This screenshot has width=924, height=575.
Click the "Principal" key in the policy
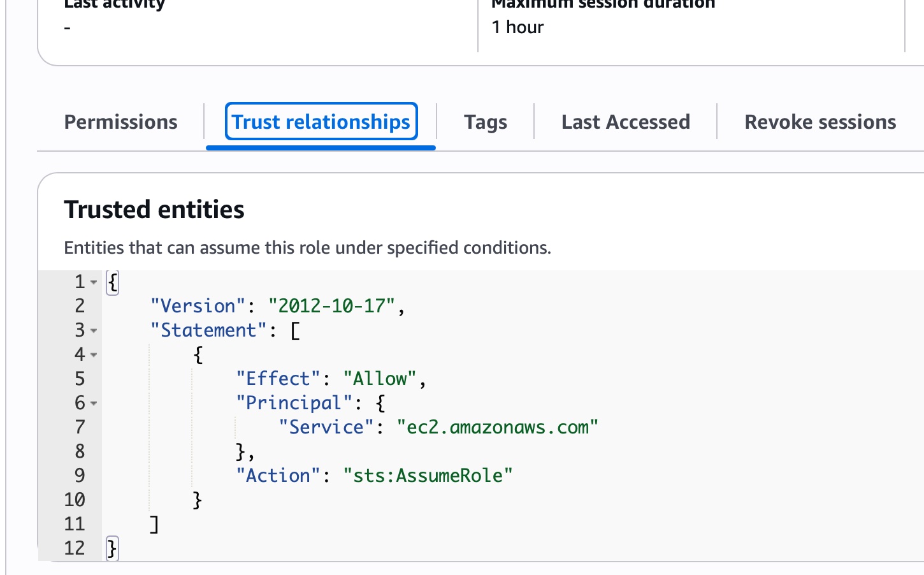tap(294, 403)
